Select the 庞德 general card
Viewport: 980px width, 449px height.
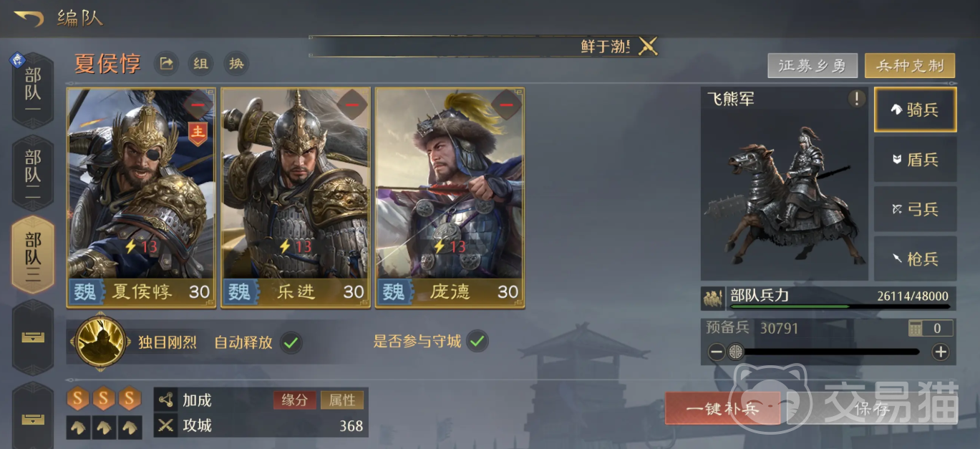pos(450,198)
